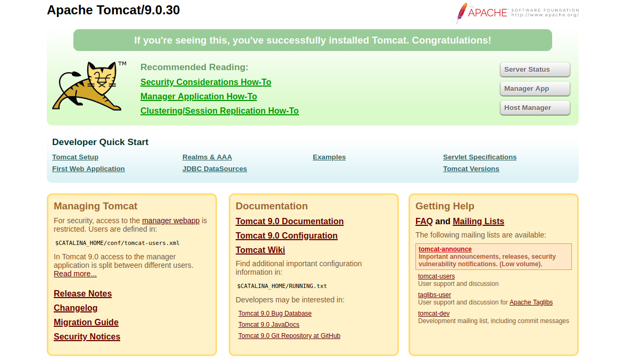Open the Manager App

[x=535, y=89]
